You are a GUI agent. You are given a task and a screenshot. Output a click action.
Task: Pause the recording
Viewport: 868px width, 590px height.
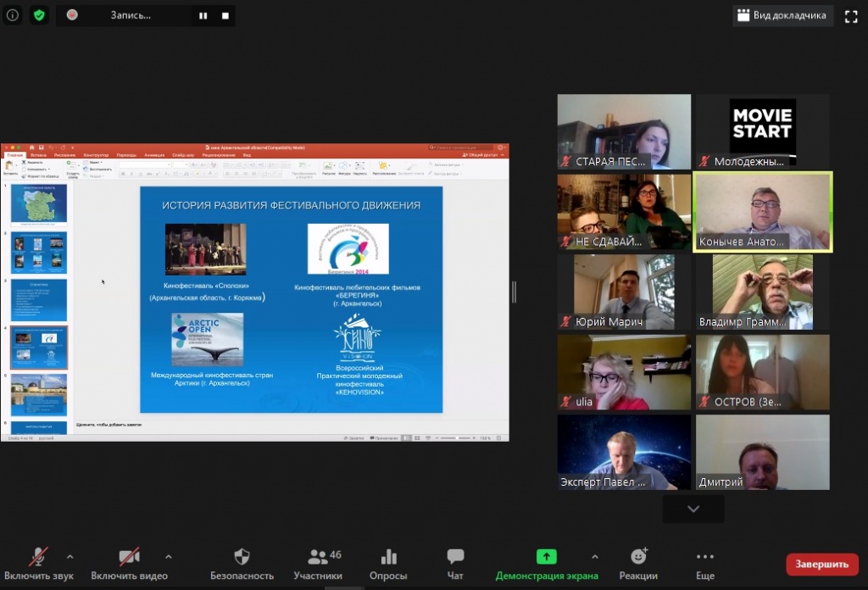(x=203, y=15)
